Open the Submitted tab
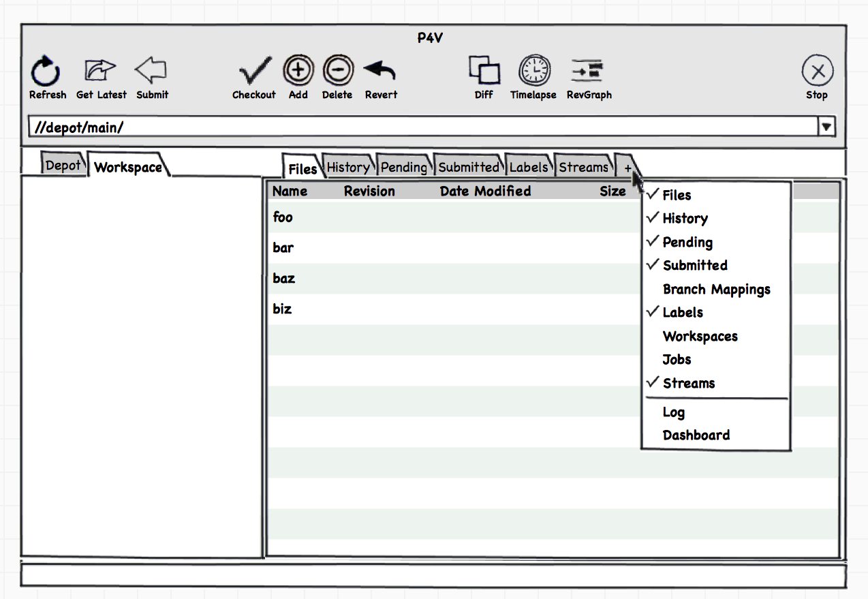The image size is (868, 599). tap(468, 167)
